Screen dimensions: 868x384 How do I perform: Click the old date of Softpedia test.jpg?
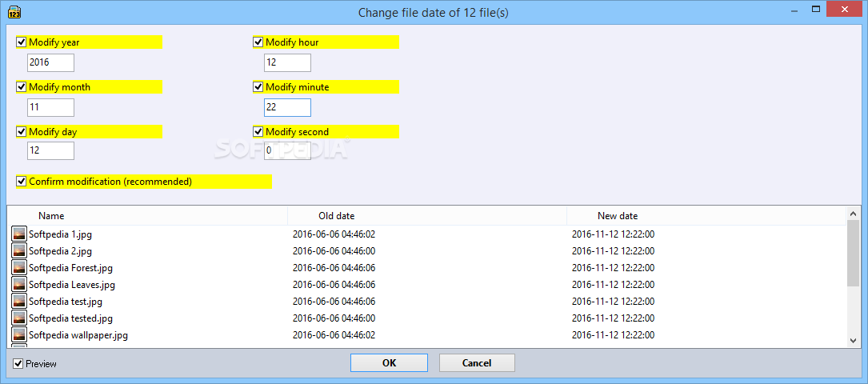point(334,302)
